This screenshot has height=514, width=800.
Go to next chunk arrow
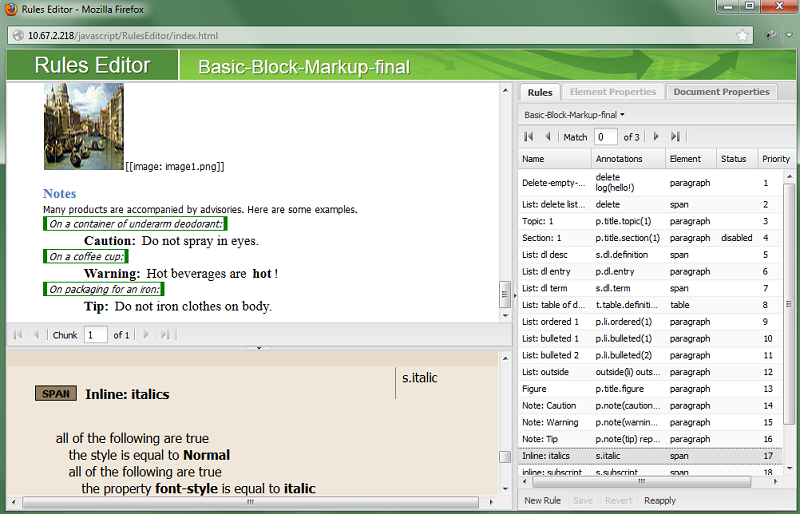click(146, 335)
